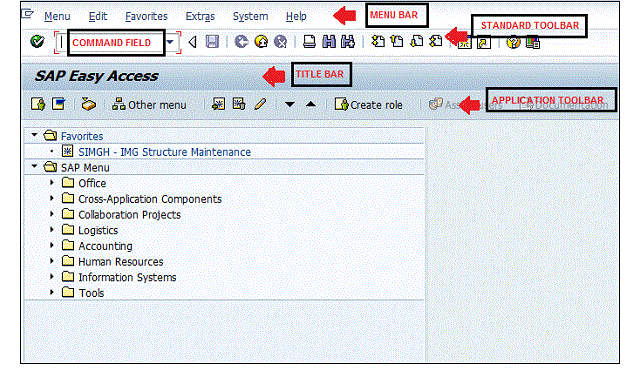The height and width of the screenshot is (370, 641).
Task: Click the transaction icon beside SIMGH
Action: point(67,151)
